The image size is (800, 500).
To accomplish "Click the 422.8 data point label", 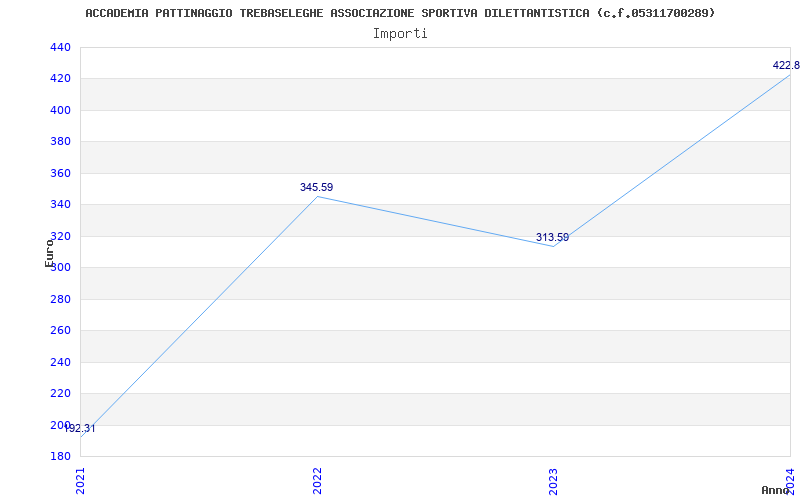I will tap(785, 65).
